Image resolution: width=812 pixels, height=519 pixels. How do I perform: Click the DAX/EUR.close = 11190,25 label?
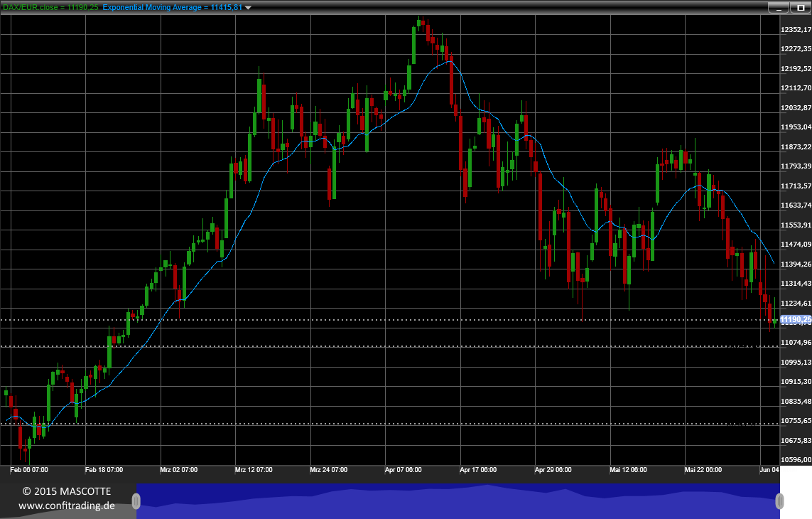(50, 7)
